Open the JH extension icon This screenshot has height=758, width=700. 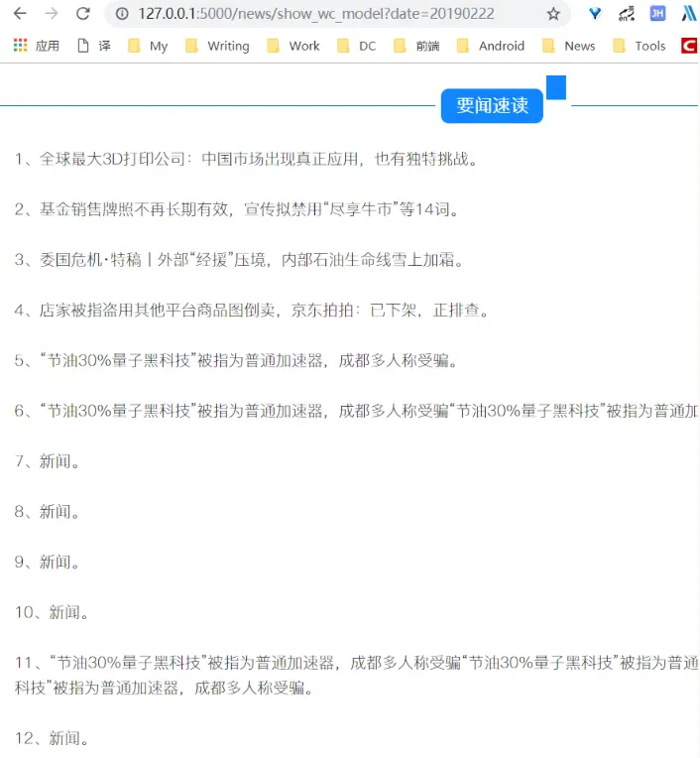coord(657,13)
